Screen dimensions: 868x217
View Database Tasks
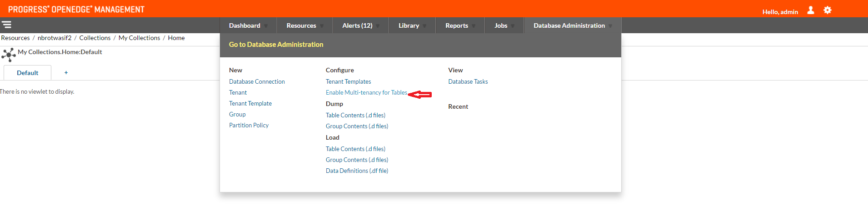coord(468,81)
